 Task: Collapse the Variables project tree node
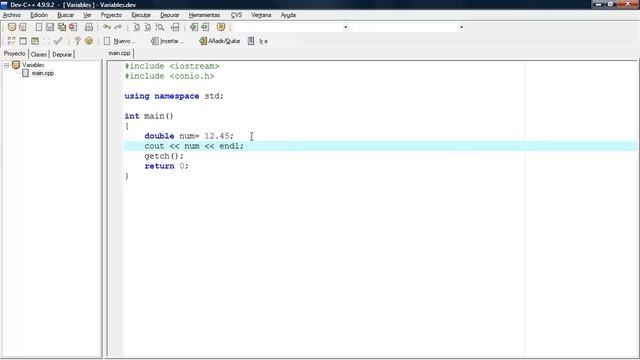tap(7, 65)
